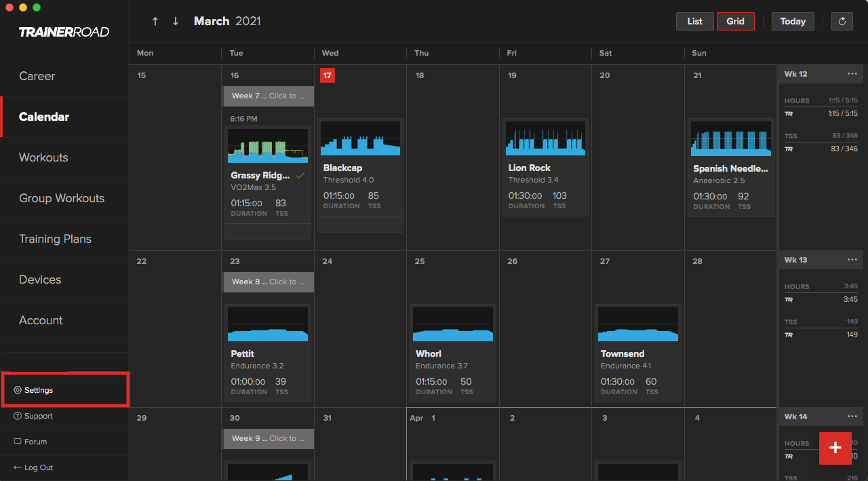Click the Townsend workout title
The width and height of the screenshot is (868, 481).
pyautogui.click(x=623, y=353)
